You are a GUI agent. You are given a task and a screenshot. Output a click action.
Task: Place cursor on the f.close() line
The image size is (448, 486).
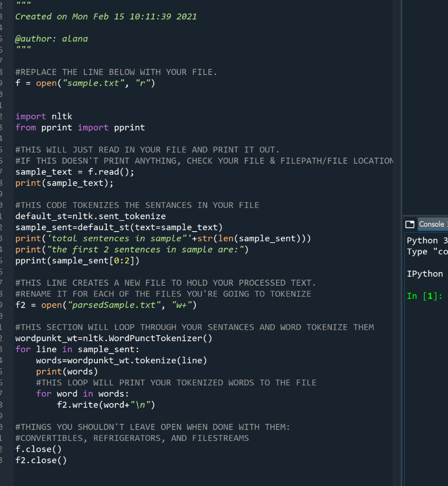click(x=38, y=449)
